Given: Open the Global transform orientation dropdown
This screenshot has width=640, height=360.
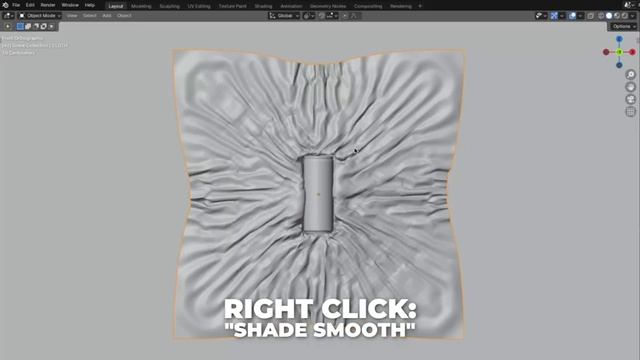Looking at the screenshot, I should [x=284, y=16].
